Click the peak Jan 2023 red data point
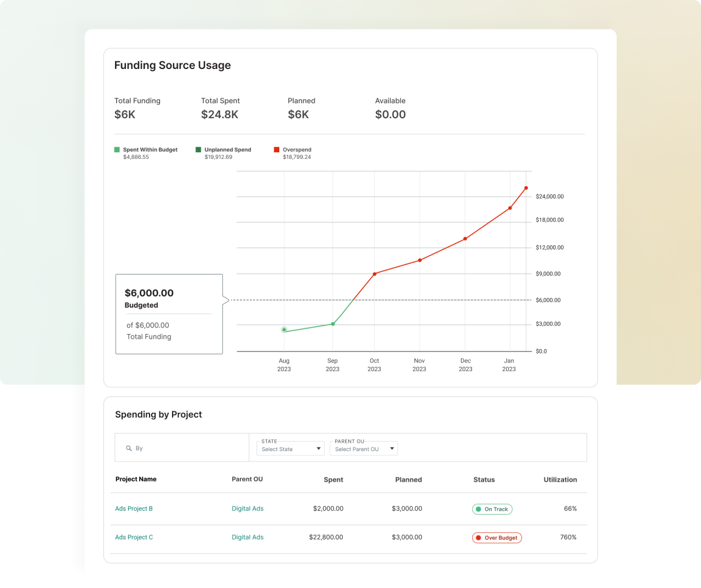The width and height of the screenshot is (701, 588). (x=525, y=188)
